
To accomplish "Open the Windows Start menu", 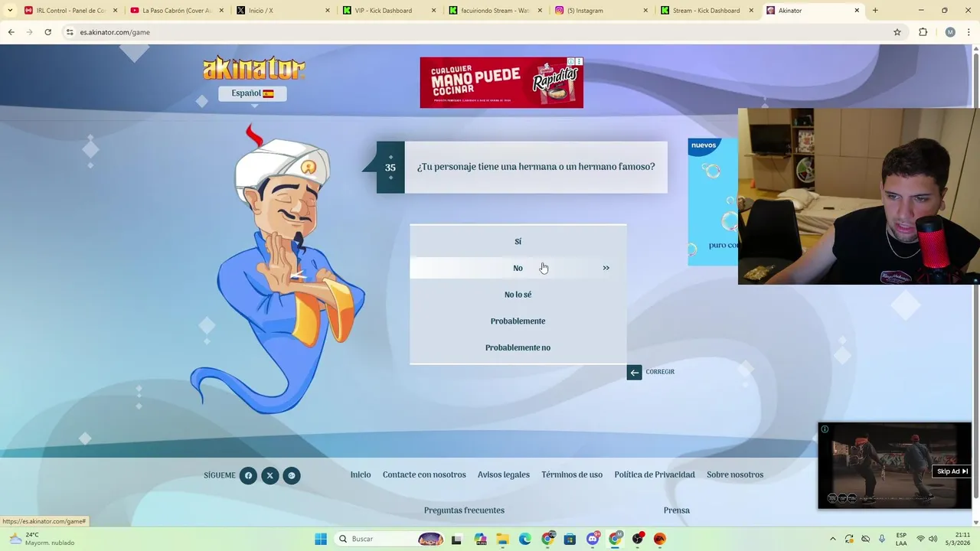I will pos(321,539).
